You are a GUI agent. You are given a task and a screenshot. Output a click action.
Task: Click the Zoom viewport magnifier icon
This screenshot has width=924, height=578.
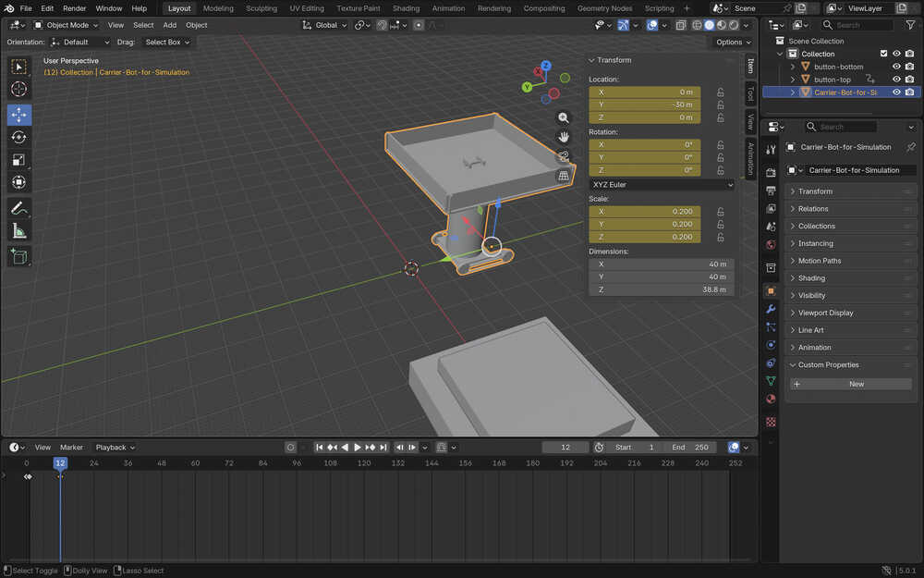(x=563, y=117)
